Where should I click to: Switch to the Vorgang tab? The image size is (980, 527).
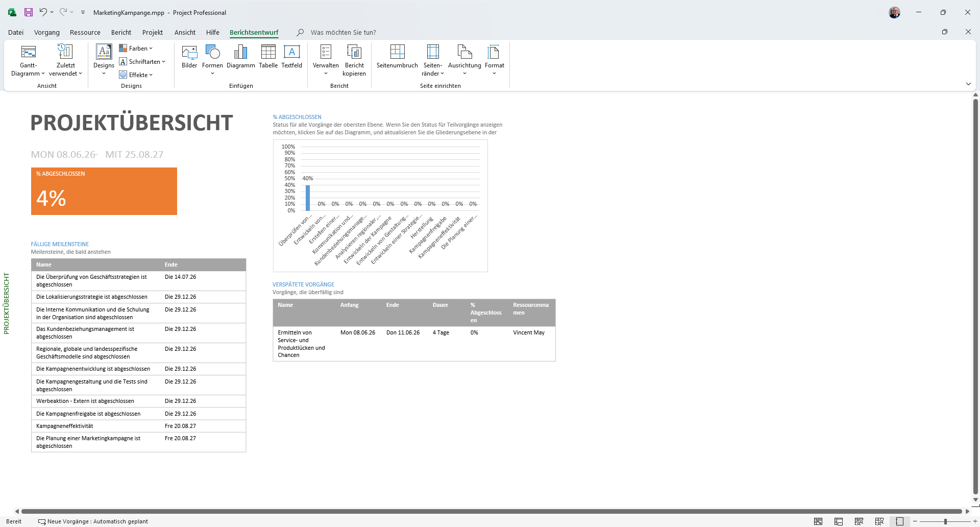pos(47,32)
